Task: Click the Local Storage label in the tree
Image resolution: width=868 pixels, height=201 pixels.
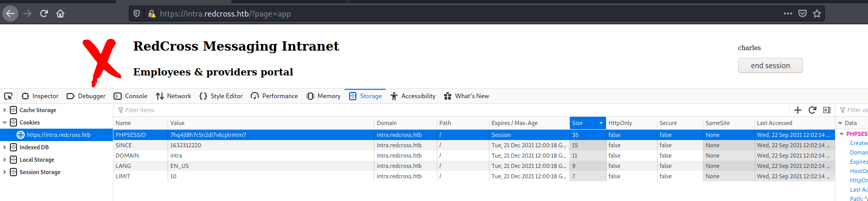Action: [x=37, y=160]
